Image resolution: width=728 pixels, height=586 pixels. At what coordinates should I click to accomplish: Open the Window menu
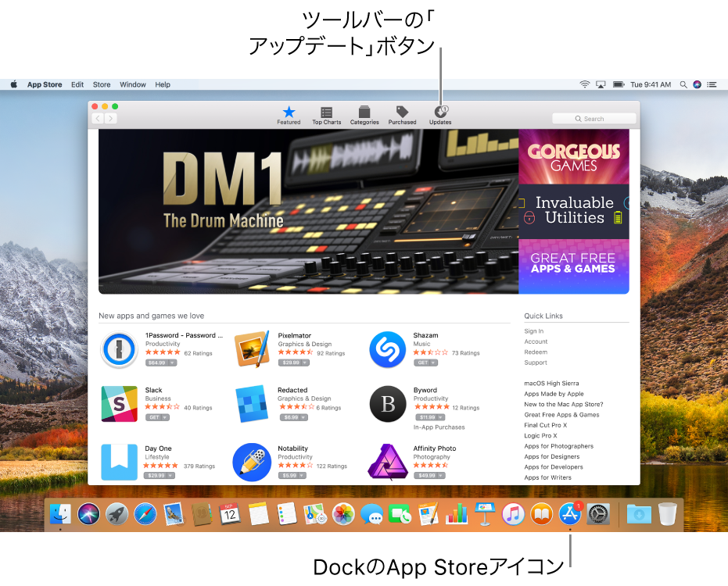pos(133,84)
